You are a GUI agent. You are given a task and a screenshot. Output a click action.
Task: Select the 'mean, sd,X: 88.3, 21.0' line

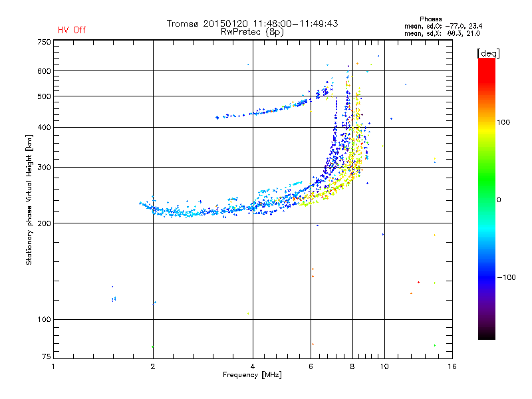tap(442, 33)
